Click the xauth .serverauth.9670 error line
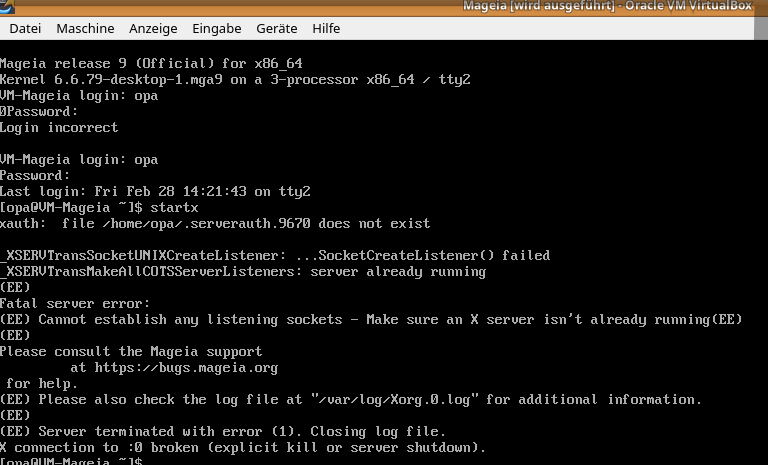768x465 pixels. (215, 223)
